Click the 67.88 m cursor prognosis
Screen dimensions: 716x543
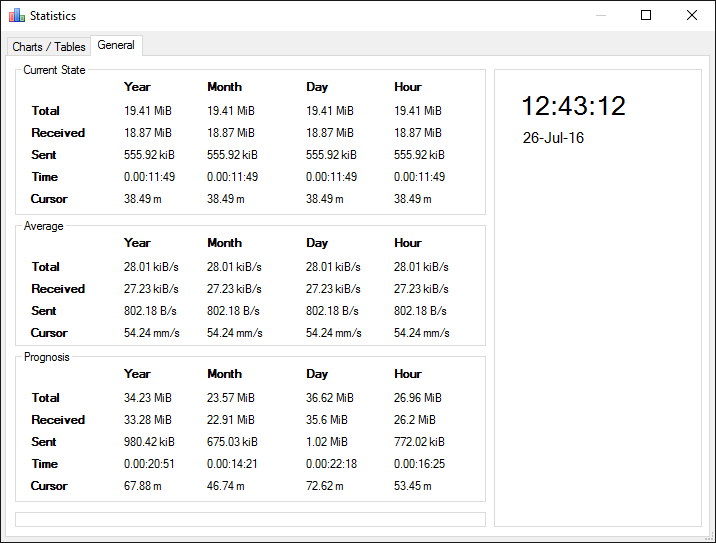pyautogui.click(x=142, y=486)
